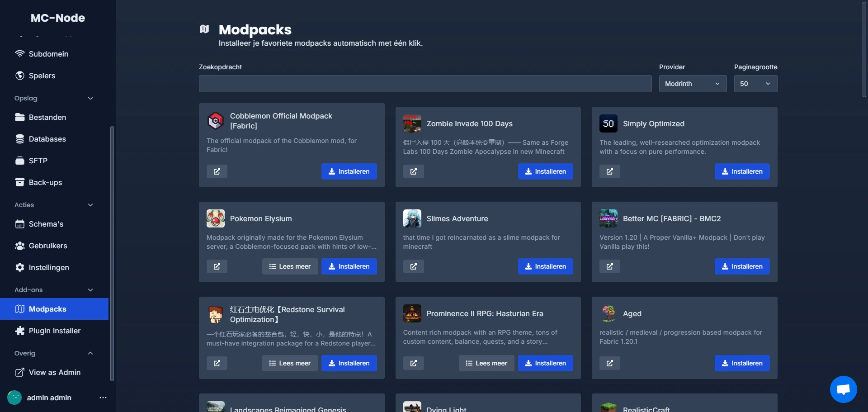Image resolution: width=868 pixels, height=412 pixels.
Task: Open the Back-ups section in sidebar
Action: click(x=45, y=182)
